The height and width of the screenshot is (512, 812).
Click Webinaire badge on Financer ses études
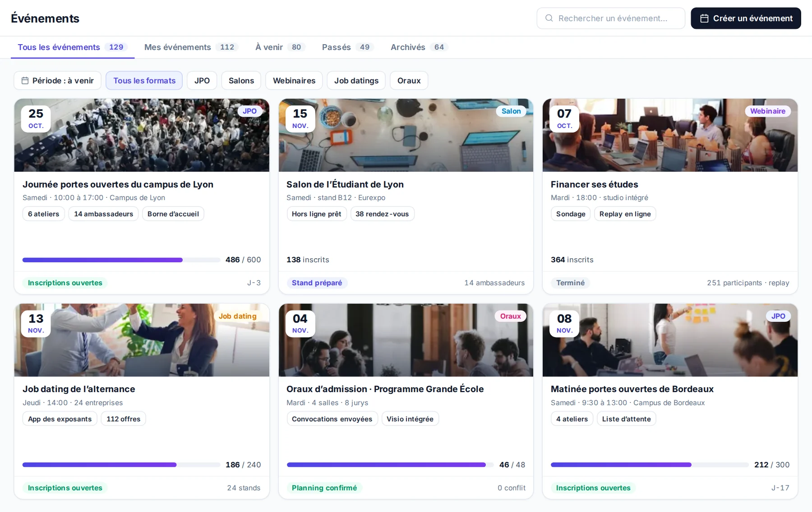[768, 111]
